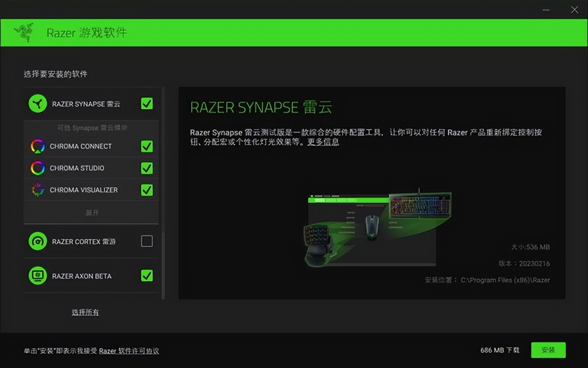This screenshot has height=368, width=588.
Task: Click 选择所有 to select all software
Action: (86, 312)
